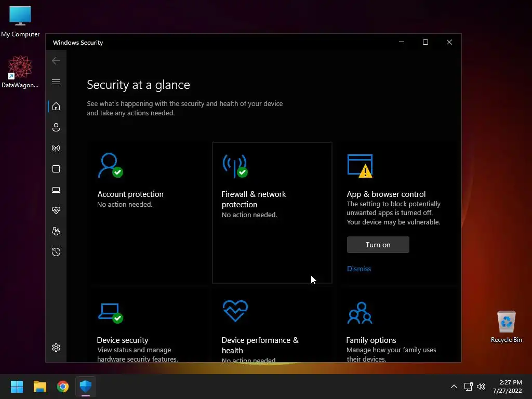Open File Explorer from taskbar
This screenshot has width=532, height=399.
(x=39, y=387)
